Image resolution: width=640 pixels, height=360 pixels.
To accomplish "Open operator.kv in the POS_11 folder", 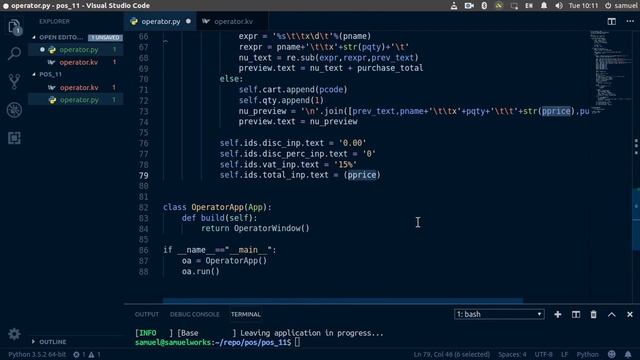I will click(x=76, y=87).
